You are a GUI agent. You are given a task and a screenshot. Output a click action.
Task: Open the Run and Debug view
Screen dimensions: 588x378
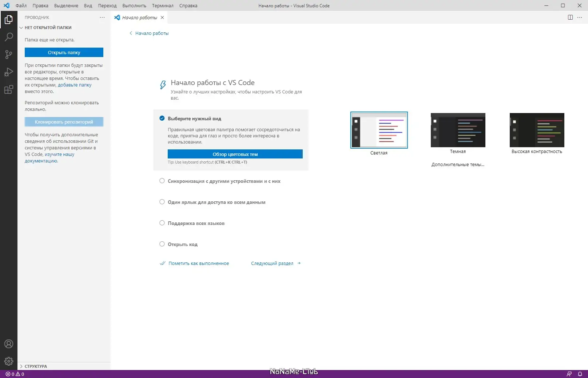(x=9, y=72)
